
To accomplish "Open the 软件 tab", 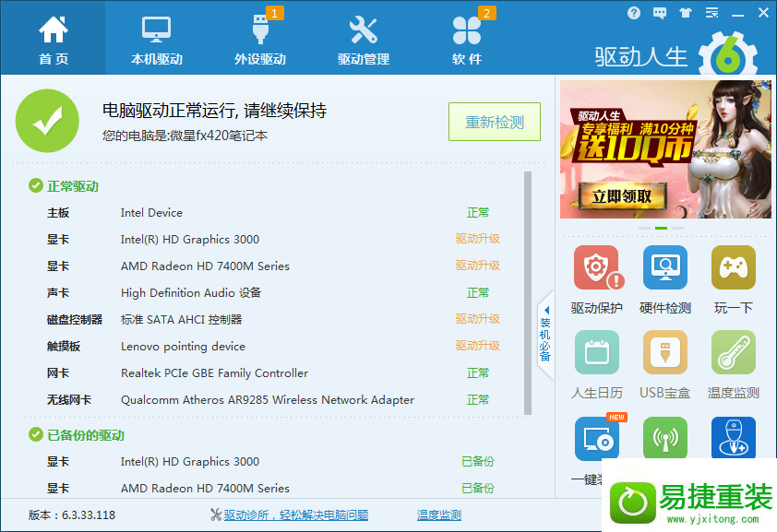I will click(x=467, y=40).
